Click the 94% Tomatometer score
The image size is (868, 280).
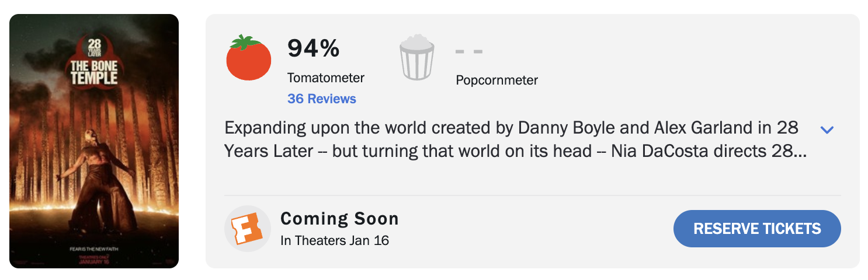[313, 48]
